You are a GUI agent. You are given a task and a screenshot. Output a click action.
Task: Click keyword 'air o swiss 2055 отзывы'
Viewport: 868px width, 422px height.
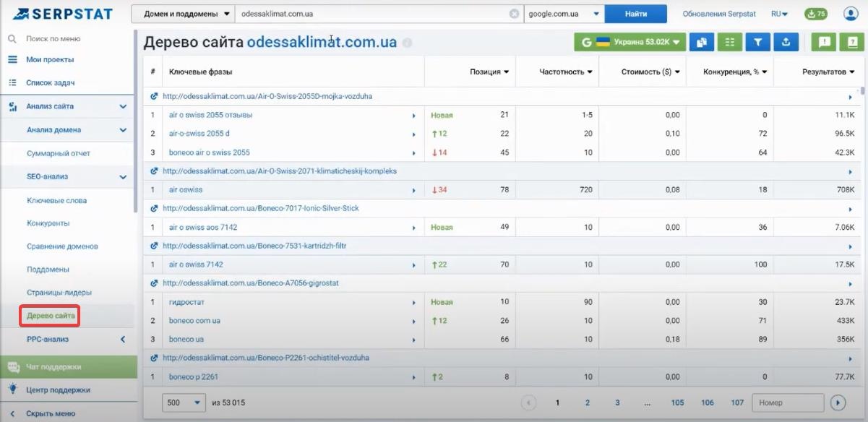[210, 115]
